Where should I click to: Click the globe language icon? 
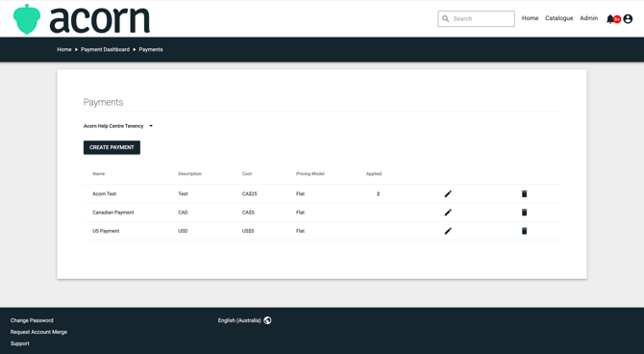(267, 320)
